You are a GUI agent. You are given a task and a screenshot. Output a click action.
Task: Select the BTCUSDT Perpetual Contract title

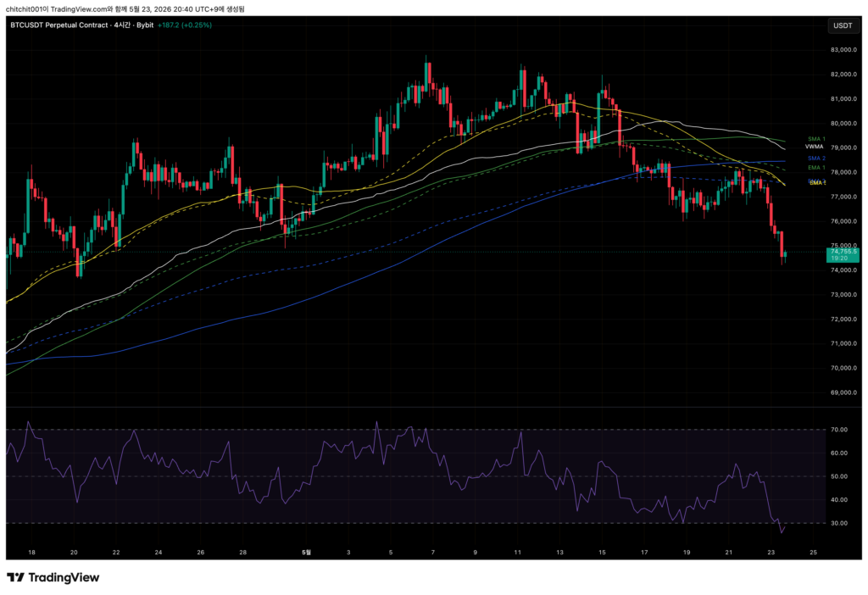point(59,25)
